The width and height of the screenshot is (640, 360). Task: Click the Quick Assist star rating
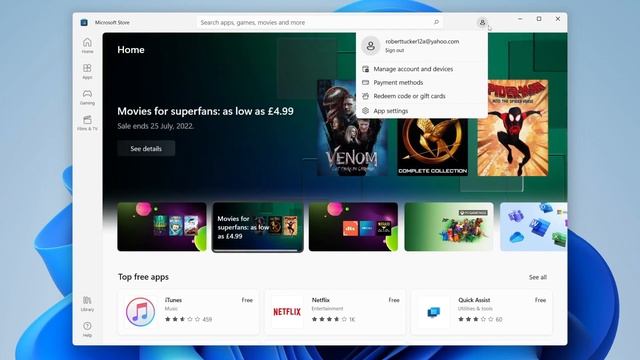click(x=476, y=319)
